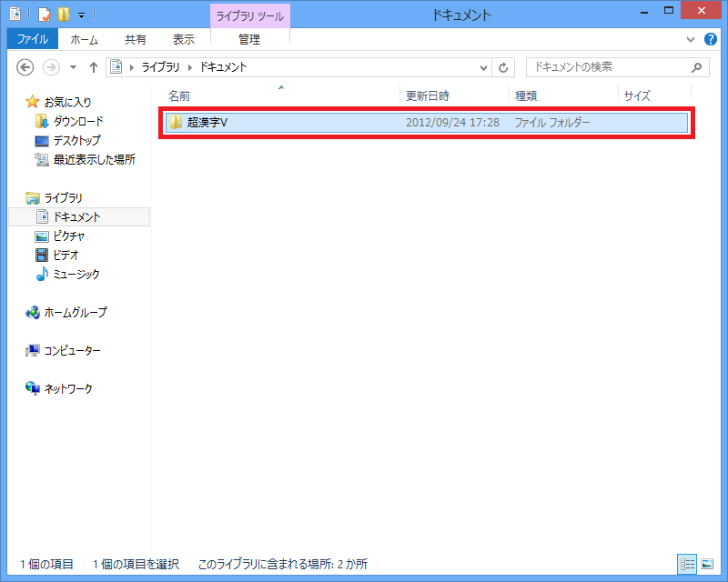The width and height of the screenshot is (728, 582).
Task: Click ライブラリ in the address breadcrumb
Action: [x=163, y=67]
